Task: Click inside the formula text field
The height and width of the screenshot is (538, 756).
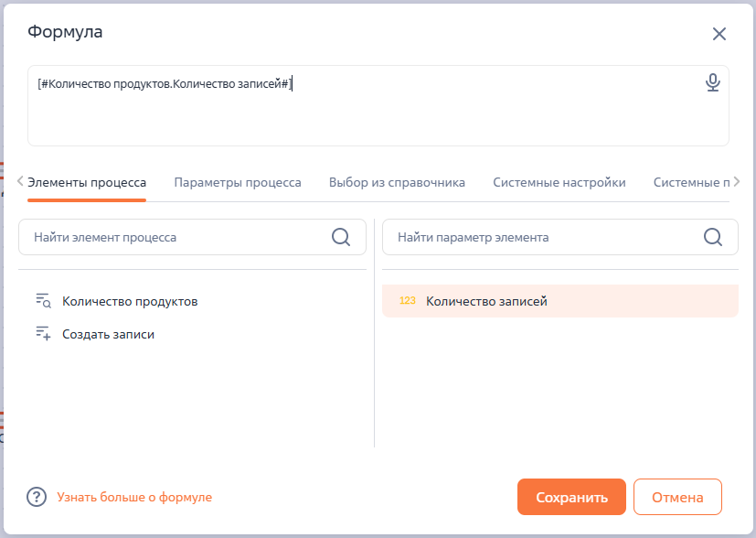Action: 366,105
